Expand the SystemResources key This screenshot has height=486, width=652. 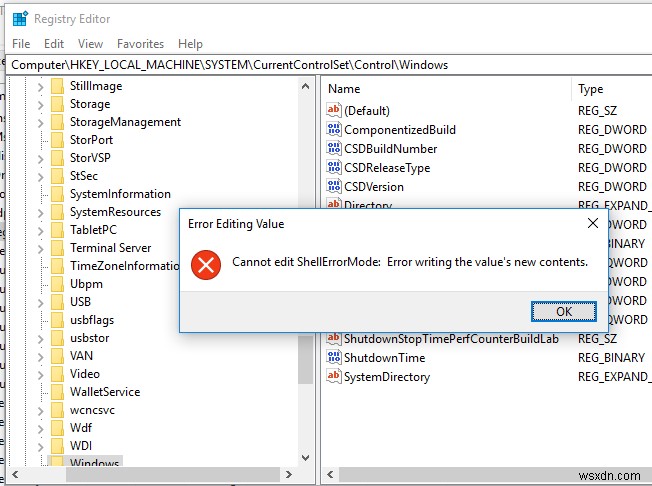coord(40,213)
